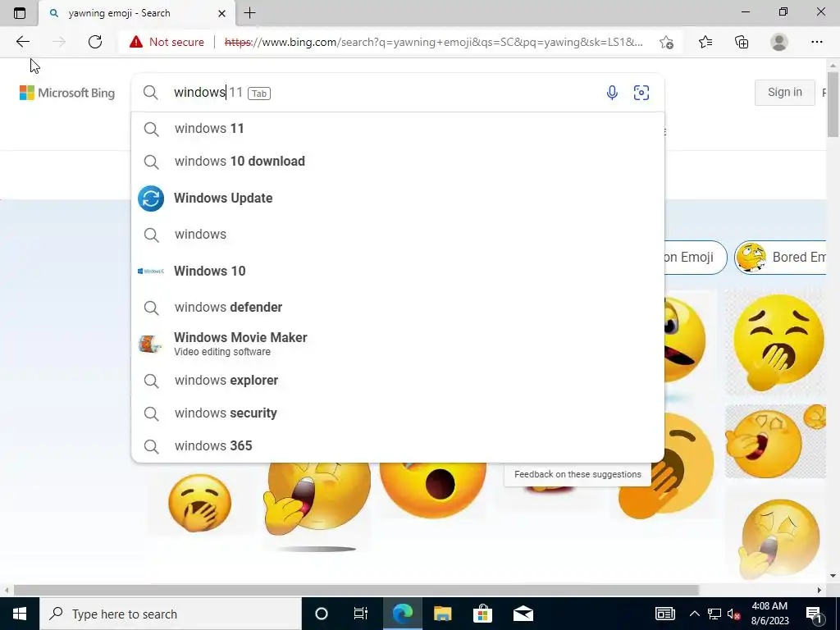
Task: Open a new tab with plus button
Action: tap(249, 13)
